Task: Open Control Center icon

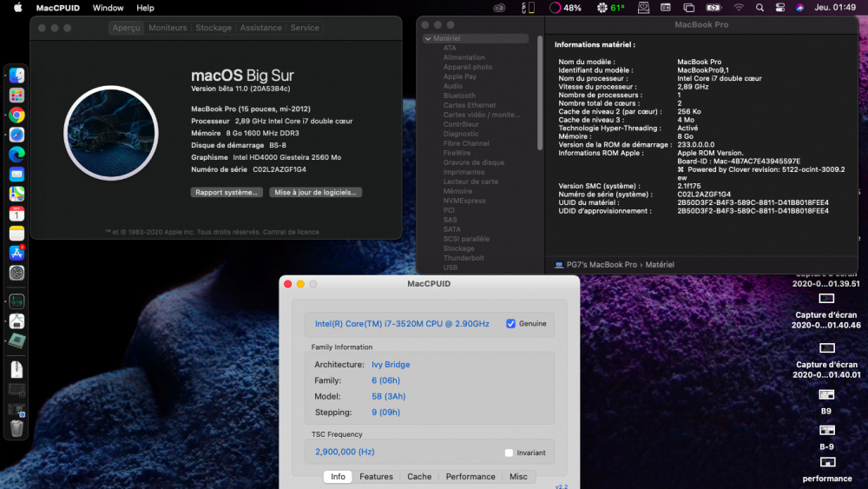Action: coord(780,8)
